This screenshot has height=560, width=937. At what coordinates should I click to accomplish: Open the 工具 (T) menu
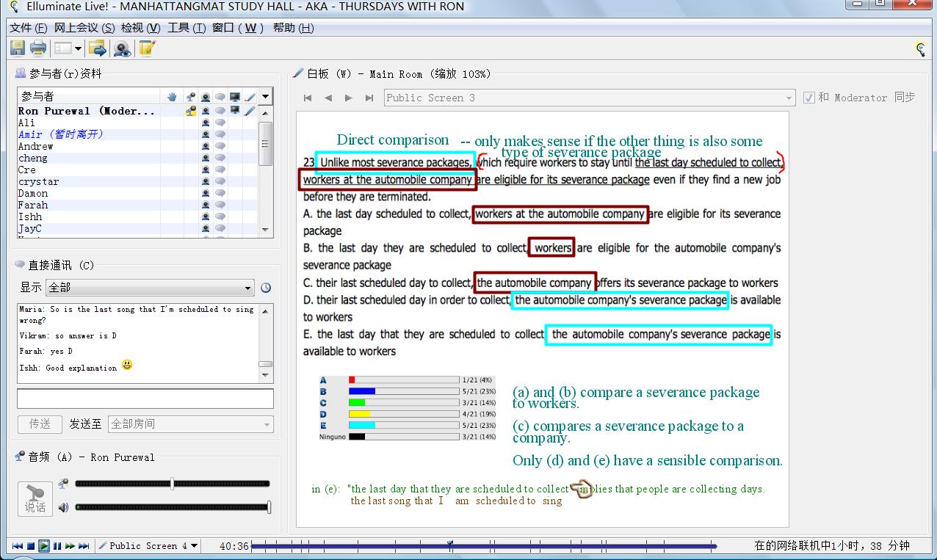point(187,28)
